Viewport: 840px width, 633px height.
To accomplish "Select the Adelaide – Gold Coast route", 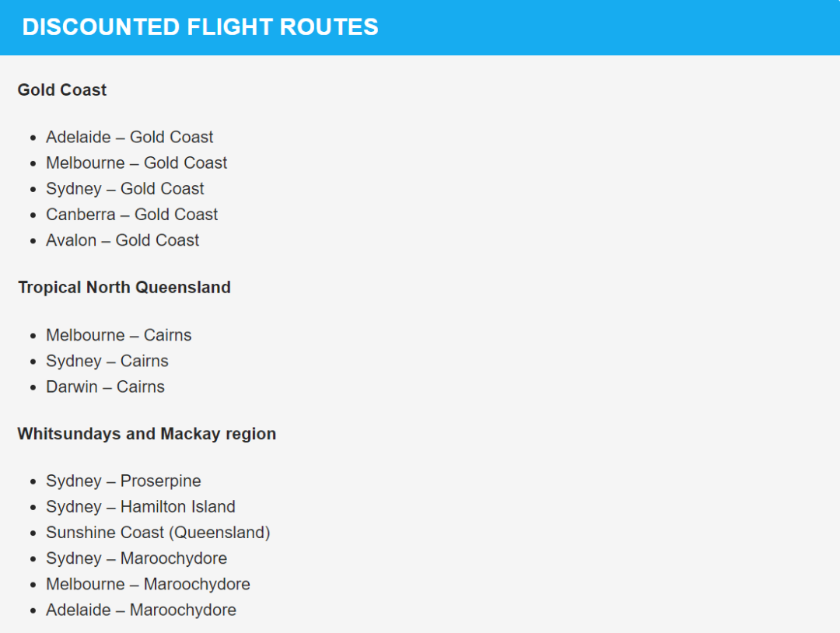I will (130, 137).
